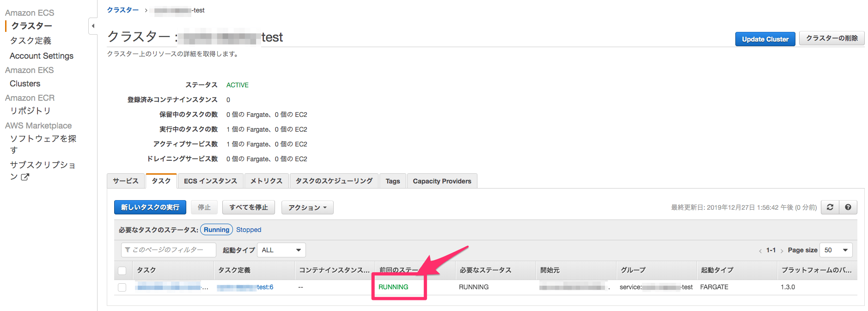Image resolution: width=868 pixels, height=311 pixels.
Task: Click the previous page arrow
Action: pos(760,251)
